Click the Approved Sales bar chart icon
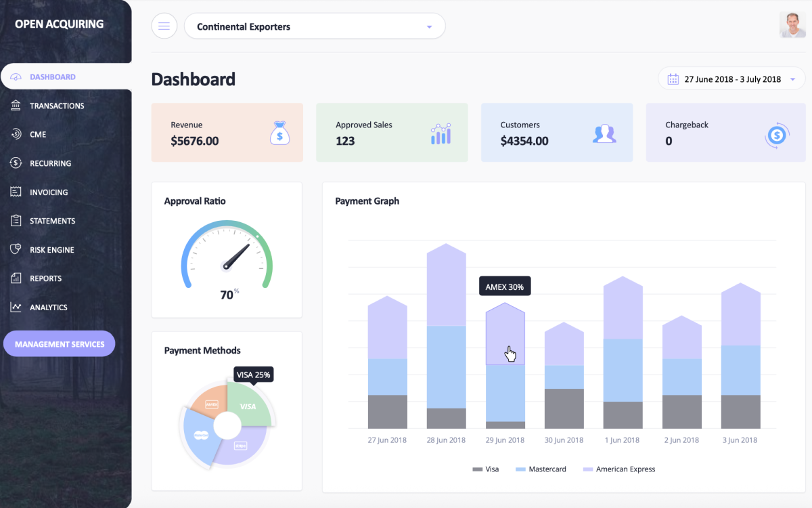The width and height of the screenshot is (812, 508). pos(441,133)
